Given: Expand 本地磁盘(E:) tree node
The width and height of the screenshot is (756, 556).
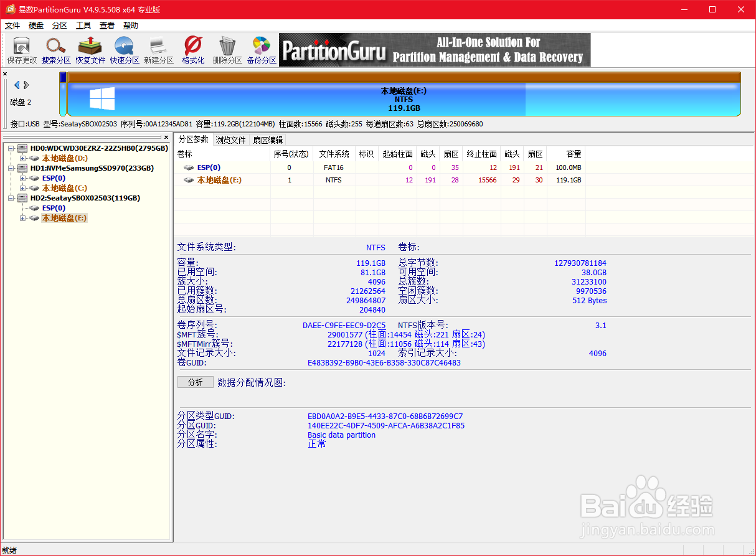Looking at the screenshot, I should (x=22, y=218).
